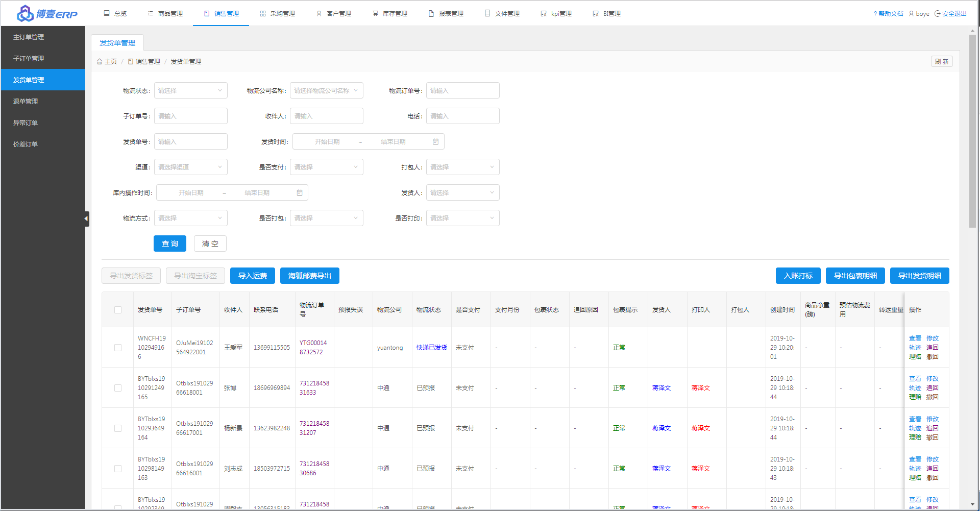Click page vertical scrollbar thumb

[973, 130]
